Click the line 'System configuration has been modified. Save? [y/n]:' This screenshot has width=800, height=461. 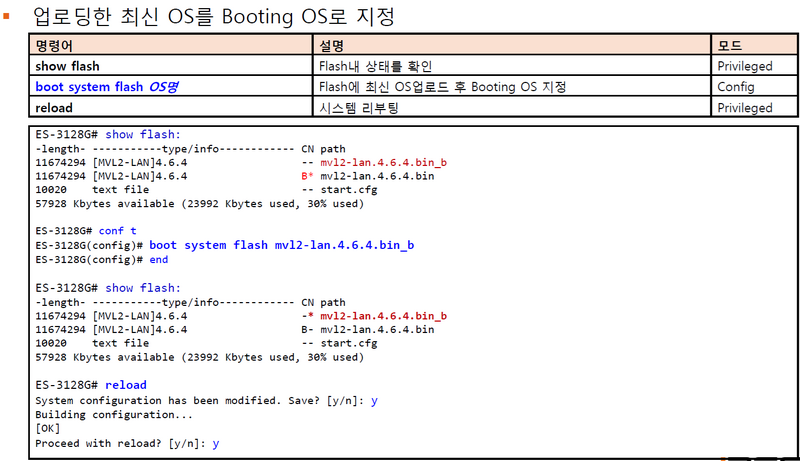pyautogui.click(x=199, y=401)
